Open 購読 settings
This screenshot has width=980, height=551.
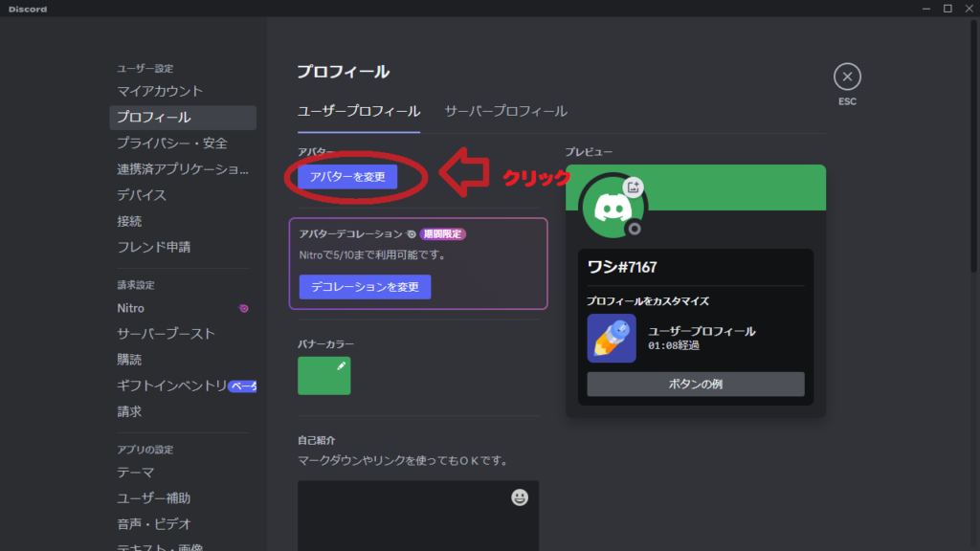[183, 360]
